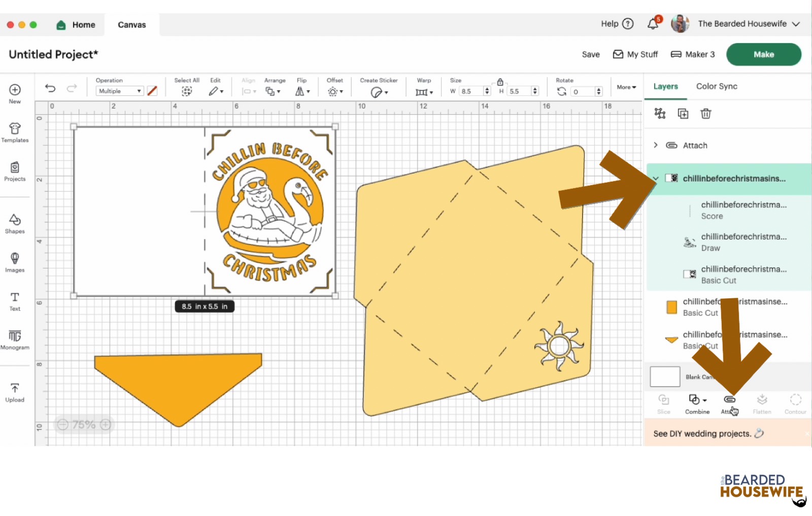The image size is (812, 516).
Task: Click the Rotate value field
Action: 582,91
